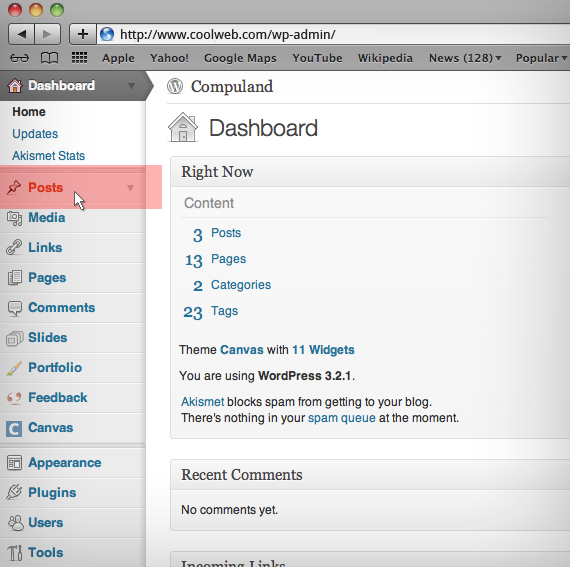The image size is (570, 567).
Task: Open the Popular bookmarks dropdown
Action: [x=541, y=58]
